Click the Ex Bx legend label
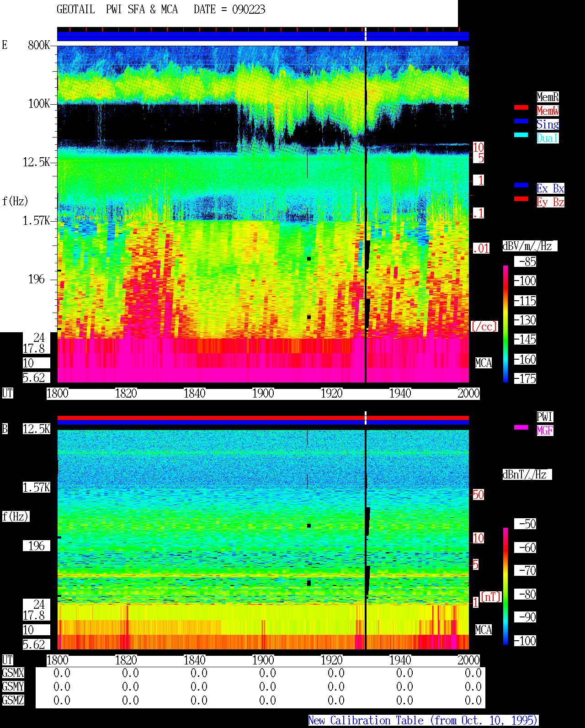Image resolution: width=585 pixels, height=728 pixels. [x=550, y=188]
